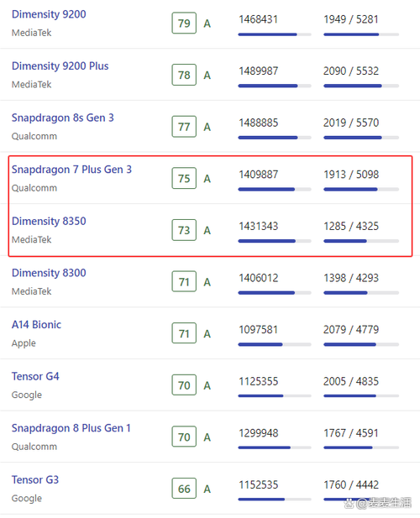
Task: Click the 78 rating badge
Action: click(184, 75)
